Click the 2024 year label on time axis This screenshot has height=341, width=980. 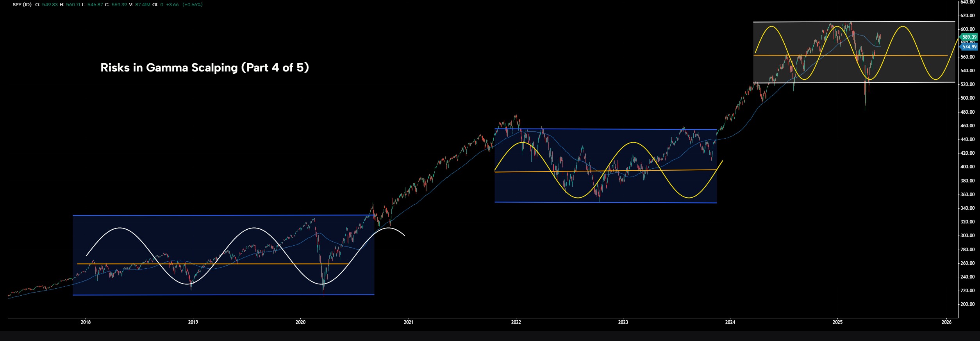[x=730, y=322]
